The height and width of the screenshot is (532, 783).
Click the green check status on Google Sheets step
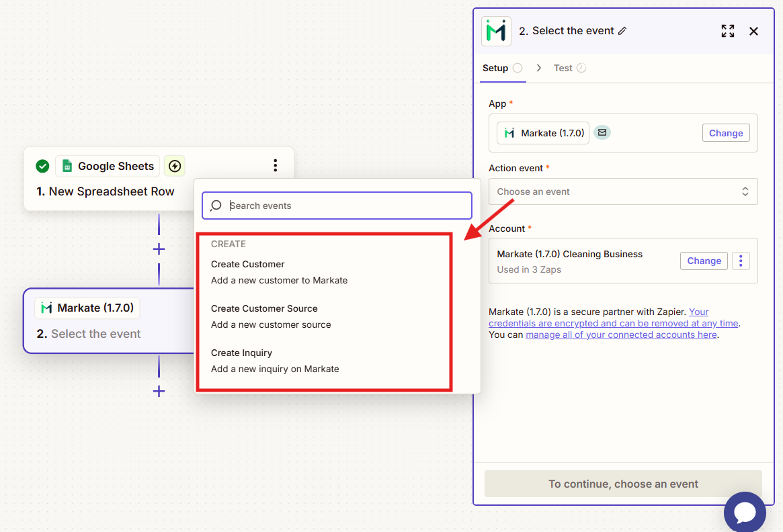[42, 166]
